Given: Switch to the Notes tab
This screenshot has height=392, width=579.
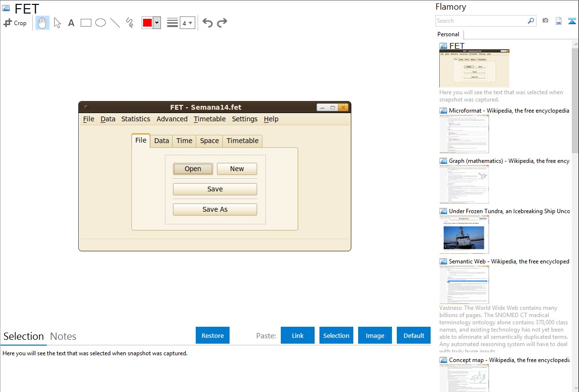Looking at the screenshot, I should pyautogui.click(x=63, y=336).
